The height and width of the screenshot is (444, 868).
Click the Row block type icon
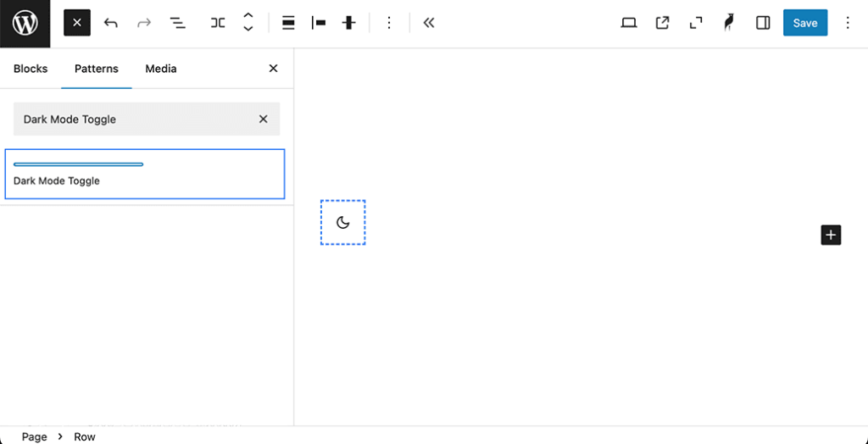pyautogui.click(x=218, y=23)
